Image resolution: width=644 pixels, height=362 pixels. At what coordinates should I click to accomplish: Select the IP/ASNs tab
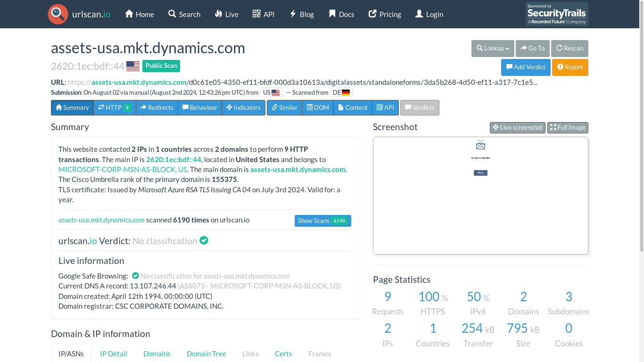71,354
